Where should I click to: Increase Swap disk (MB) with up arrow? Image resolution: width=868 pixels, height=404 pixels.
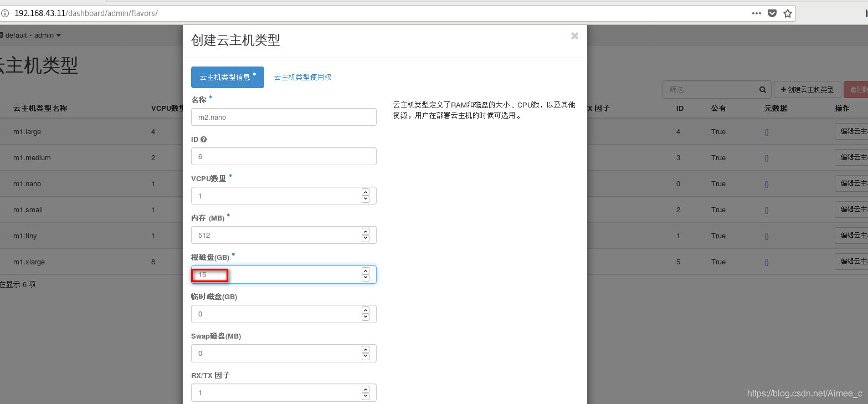coord(365,350)
